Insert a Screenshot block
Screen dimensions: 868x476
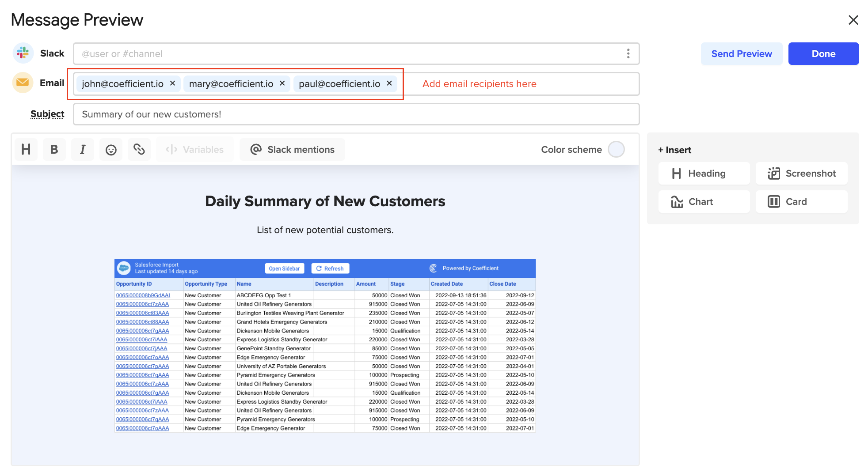(802, 174)
